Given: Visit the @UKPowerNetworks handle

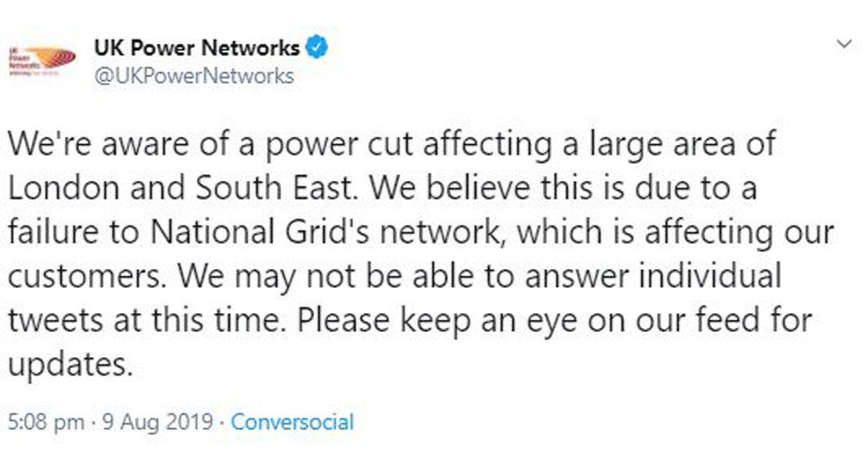Looking at the screenshot, I should click(193, 76).
